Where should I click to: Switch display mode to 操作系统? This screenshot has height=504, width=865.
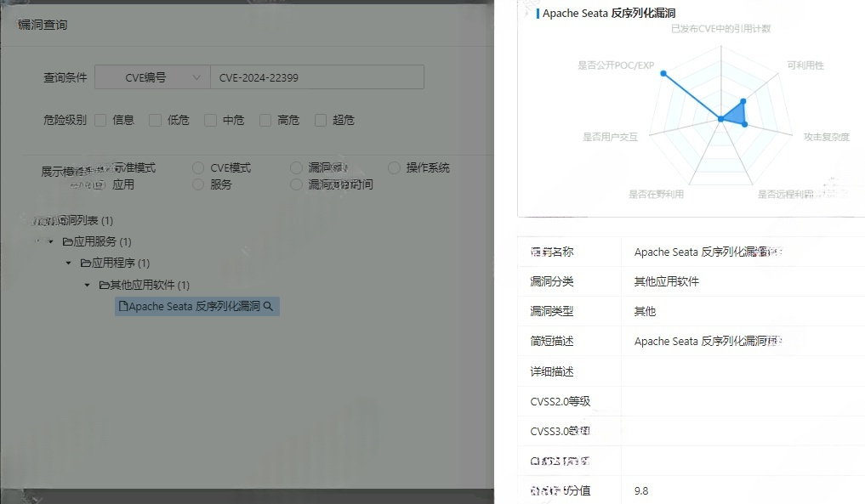coord(393,167)
